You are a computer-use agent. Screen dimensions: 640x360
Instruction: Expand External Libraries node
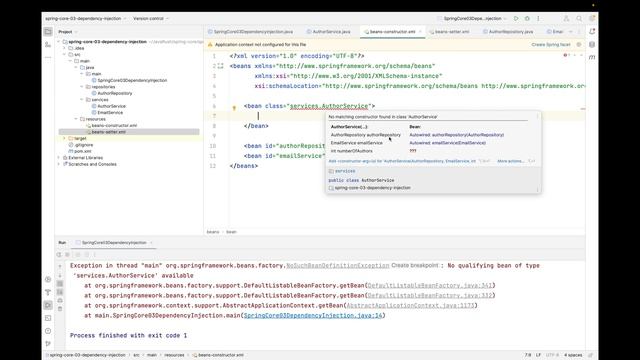pos(59,158)
